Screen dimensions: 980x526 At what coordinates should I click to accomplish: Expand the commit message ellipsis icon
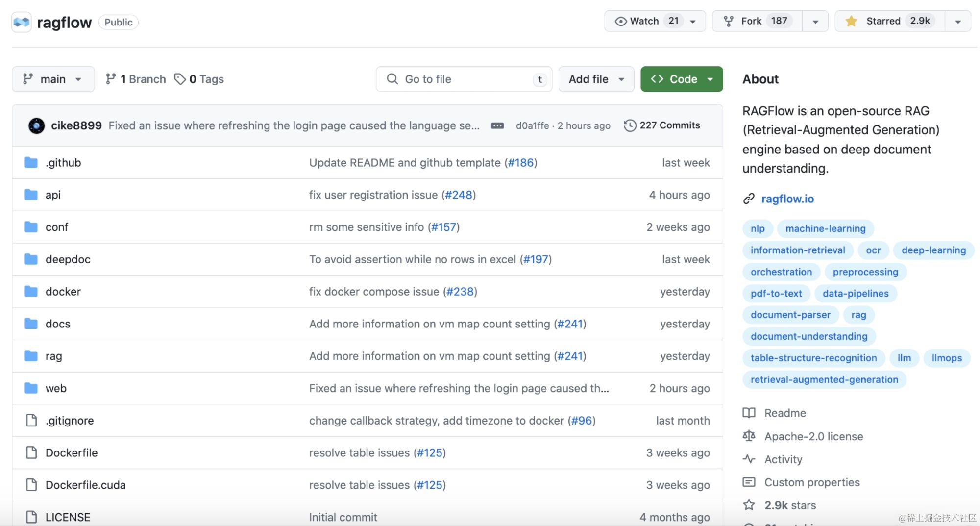coord(497,125)
